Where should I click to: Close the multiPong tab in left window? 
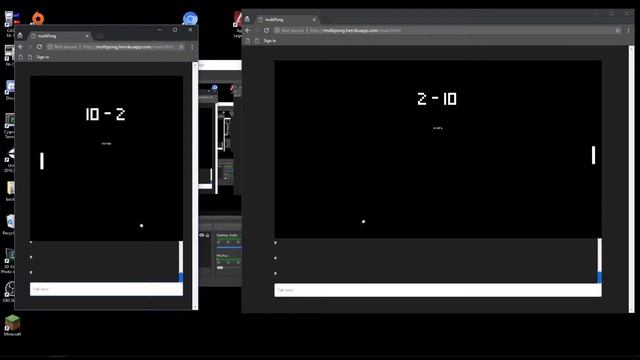click(x=87, y=36)
